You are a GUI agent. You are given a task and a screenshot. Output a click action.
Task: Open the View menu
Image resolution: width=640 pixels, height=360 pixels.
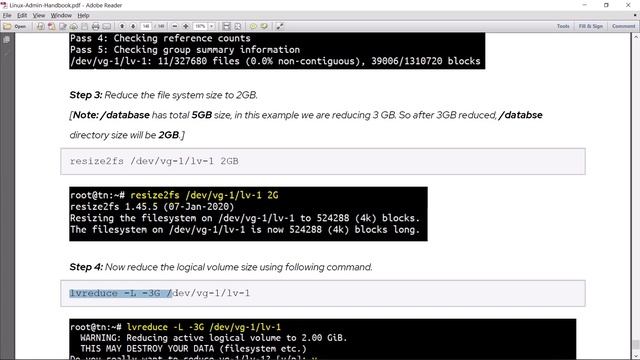[x=39, y=16]
